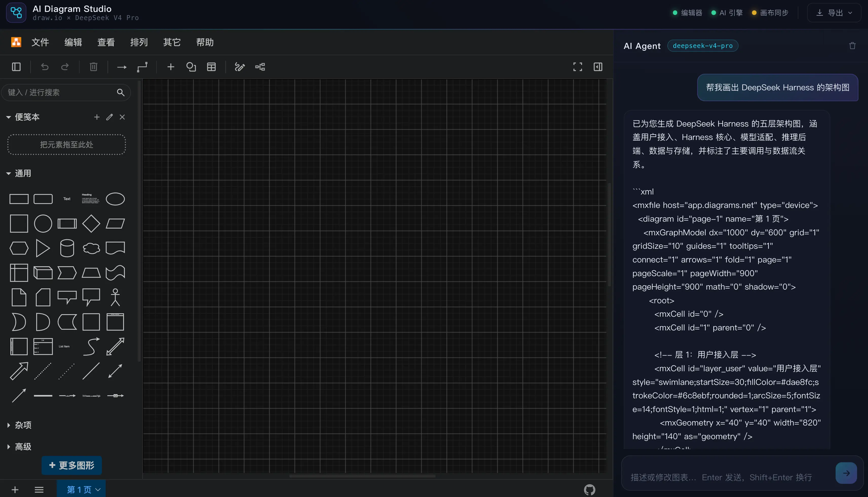The width and height of the screenshot is (868, 497).
Task: Click the 把元素拖至此处 drop area
Action: [x=67, y=144]
